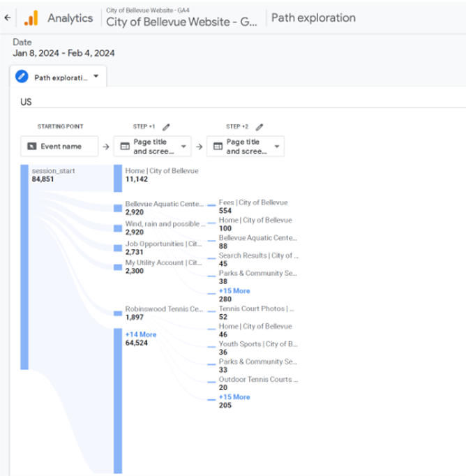Click the Search Results node
The width and height of the screenshot is (466, 476).
(259, 259)
